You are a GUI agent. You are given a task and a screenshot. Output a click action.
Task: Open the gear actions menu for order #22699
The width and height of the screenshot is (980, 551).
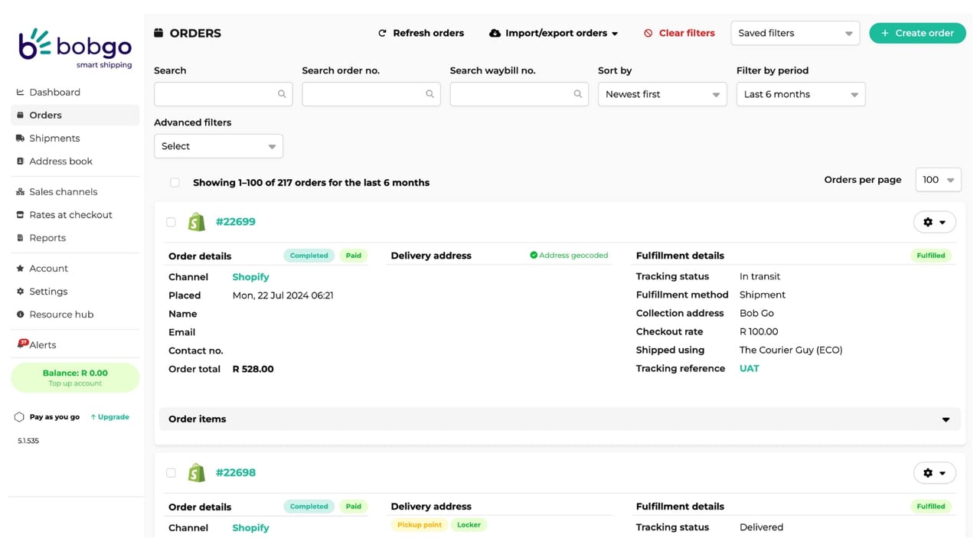(935, 222)
